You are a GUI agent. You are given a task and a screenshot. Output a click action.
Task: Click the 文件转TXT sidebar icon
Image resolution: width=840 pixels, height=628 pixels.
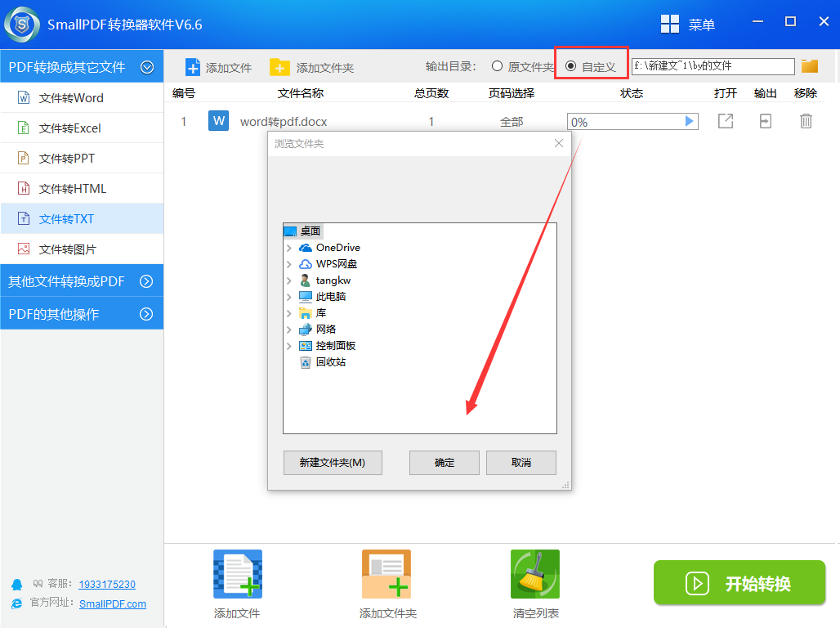pos(24,218)
